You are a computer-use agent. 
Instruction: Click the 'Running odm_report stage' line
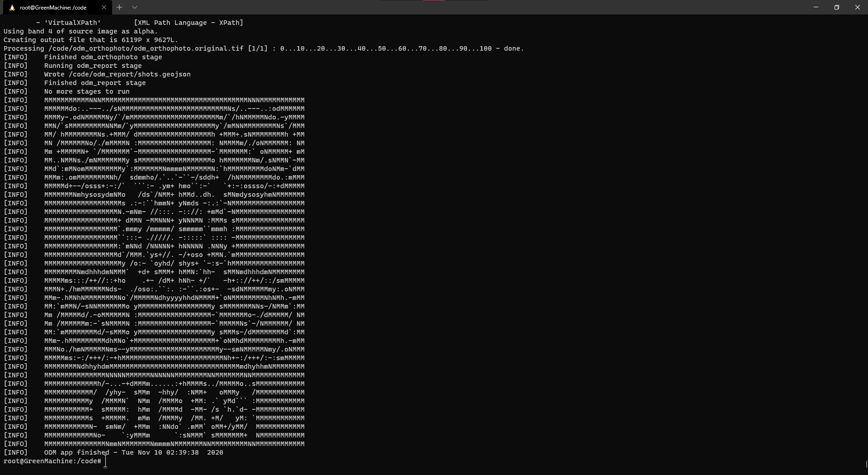point(93,66)
